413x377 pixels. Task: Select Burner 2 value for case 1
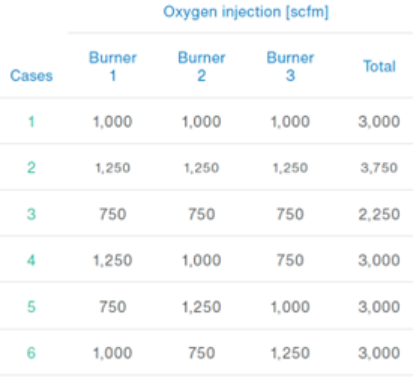pos(202,122)
